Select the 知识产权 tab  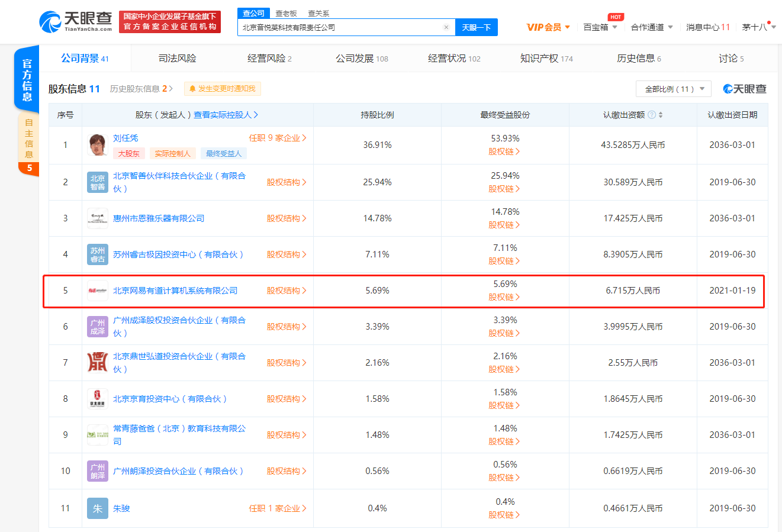[x=546, y=58]
